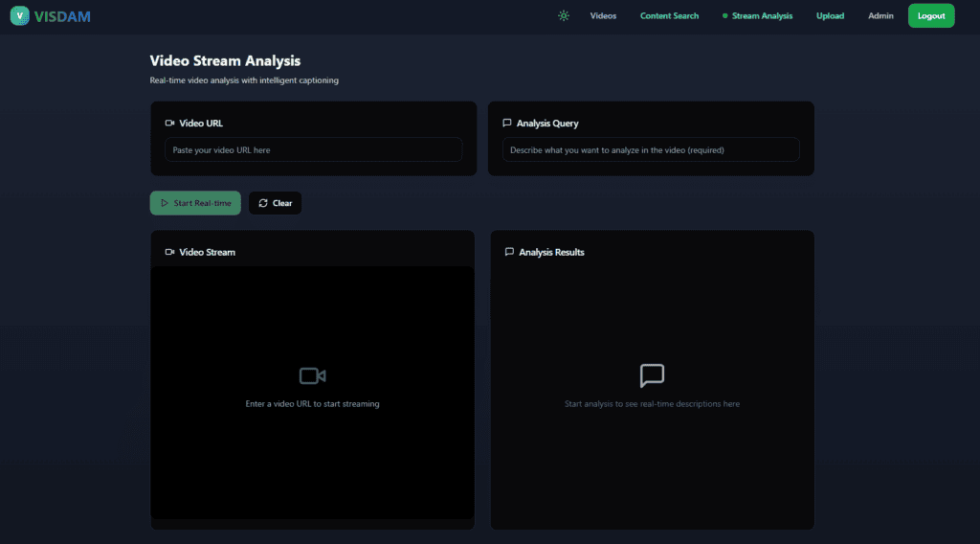Click the chat icon beside Analysis Query
980x544 pixels.
506,124
